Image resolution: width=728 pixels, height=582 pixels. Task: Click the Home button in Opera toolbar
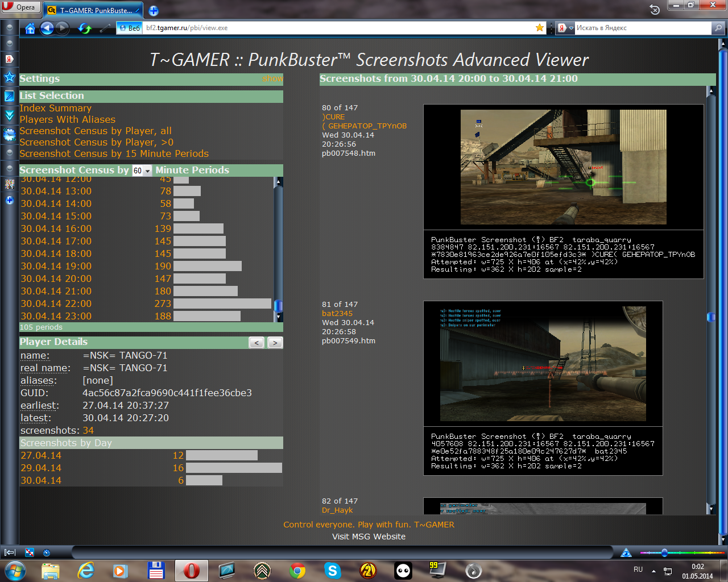point(30,28)
